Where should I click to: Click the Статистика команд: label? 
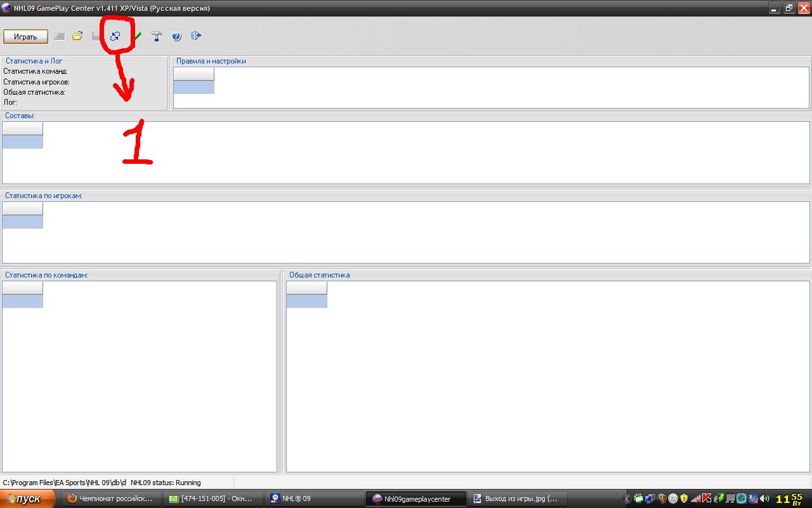tap(35, 72)
